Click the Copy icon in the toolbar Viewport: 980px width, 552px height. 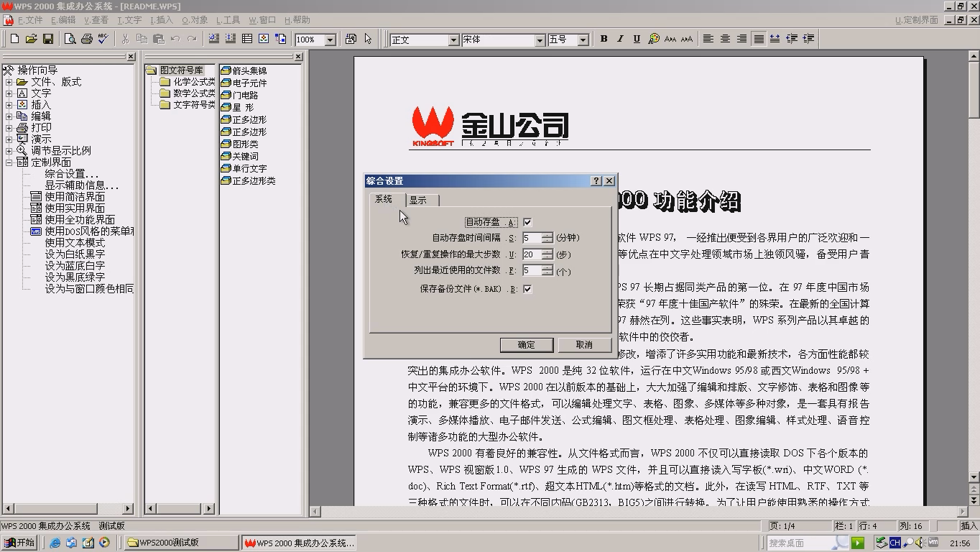[x=142, y=39]
